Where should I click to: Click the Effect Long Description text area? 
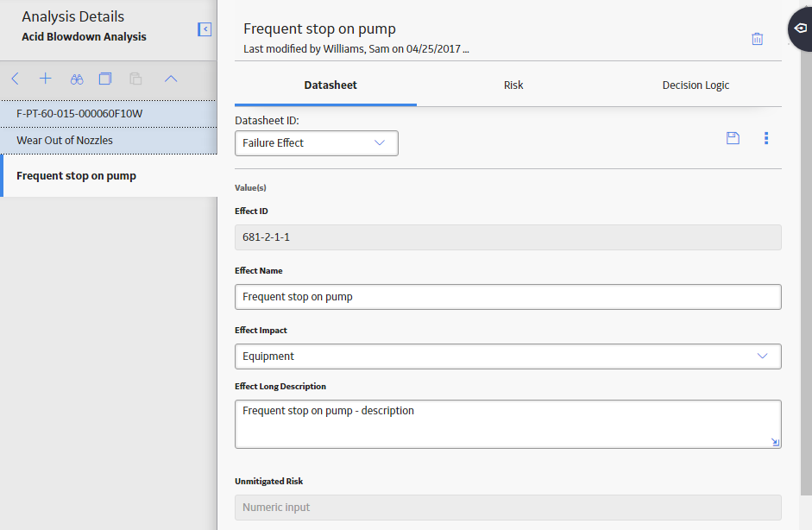508,424
